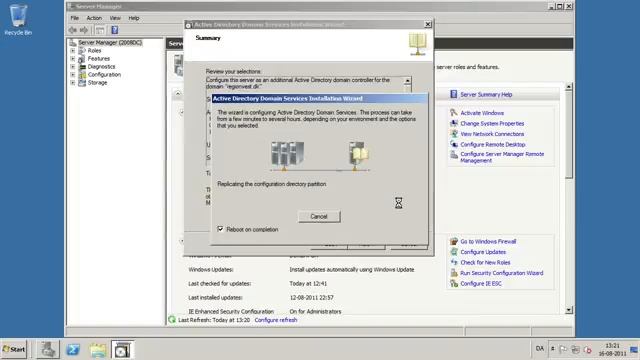Open the Check for New Roles link
This screenshot has width=640, height=360.
point(485,262)
